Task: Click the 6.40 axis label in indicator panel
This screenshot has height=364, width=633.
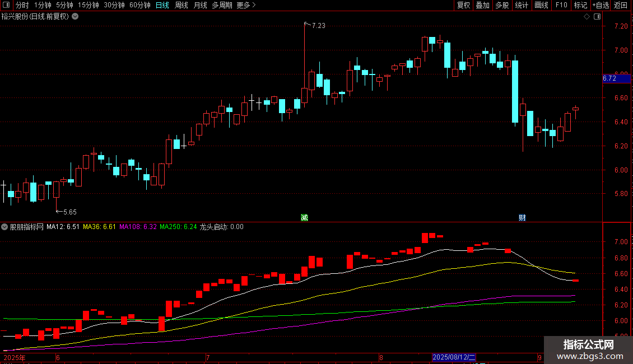Action: click(x=621, y=290)
